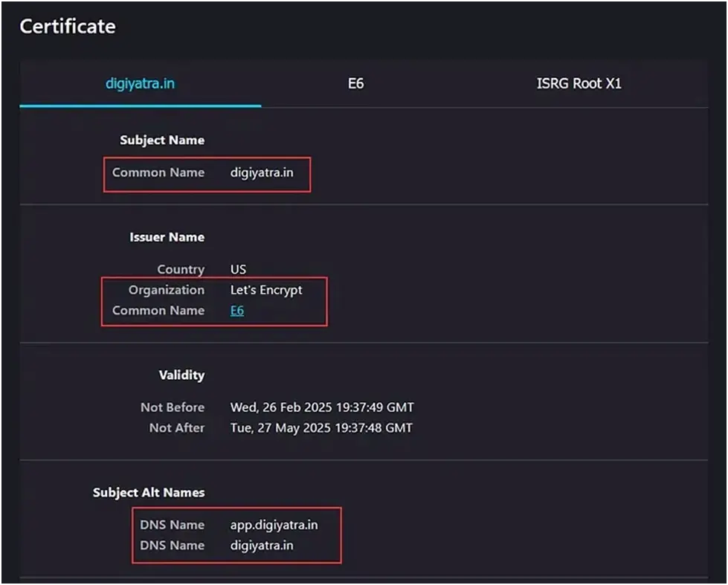Click the Subject Name section heading
Screen dimensions: 728x585
[x=161, y=140]
